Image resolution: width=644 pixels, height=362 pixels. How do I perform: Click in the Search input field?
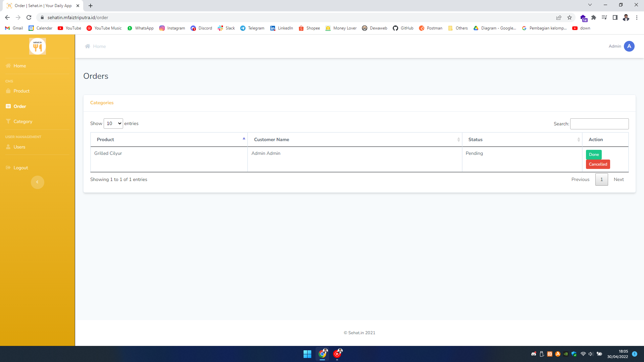point(599,124)
